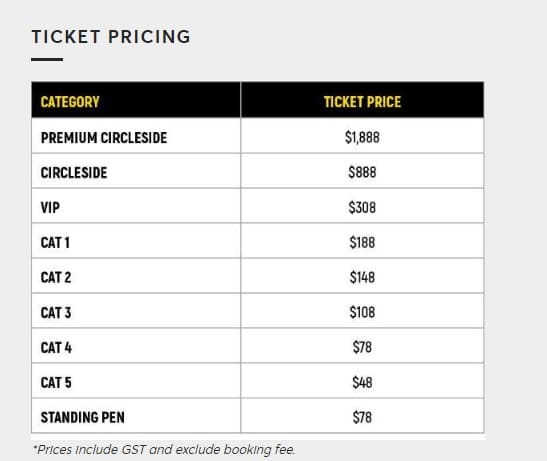
Task: Select the CAT 5 row label
Action: pyautogui.click(x=56, y=382)
